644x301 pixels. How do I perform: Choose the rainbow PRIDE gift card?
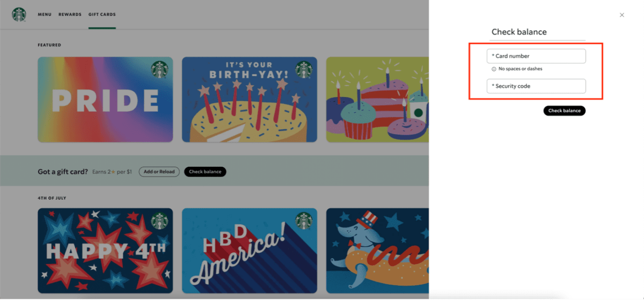105,100
